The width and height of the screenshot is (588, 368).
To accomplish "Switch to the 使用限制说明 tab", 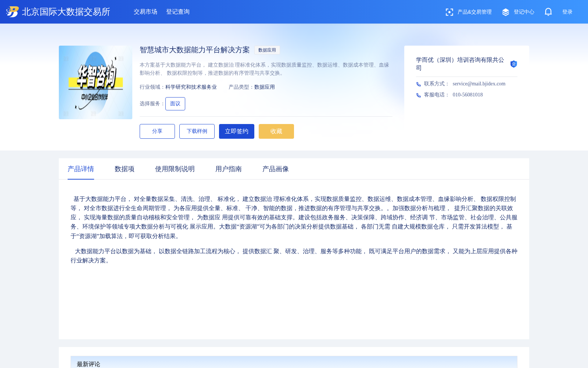I will tap(175, 169).
